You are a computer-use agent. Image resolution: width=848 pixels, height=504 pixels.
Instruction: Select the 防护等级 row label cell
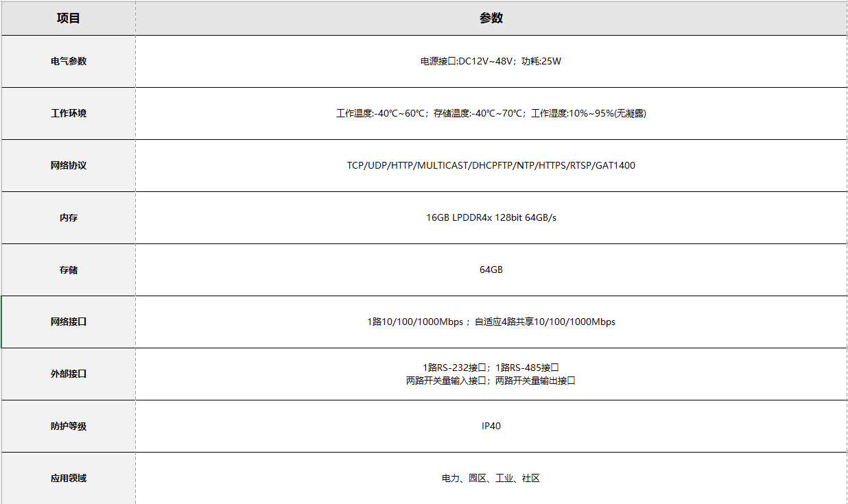(69, 426)
